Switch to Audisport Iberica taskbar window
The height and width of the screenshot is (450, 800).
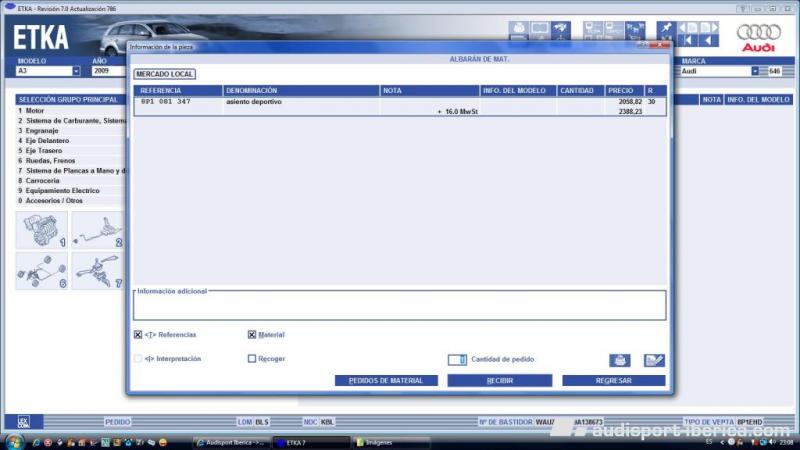point(232,442)
